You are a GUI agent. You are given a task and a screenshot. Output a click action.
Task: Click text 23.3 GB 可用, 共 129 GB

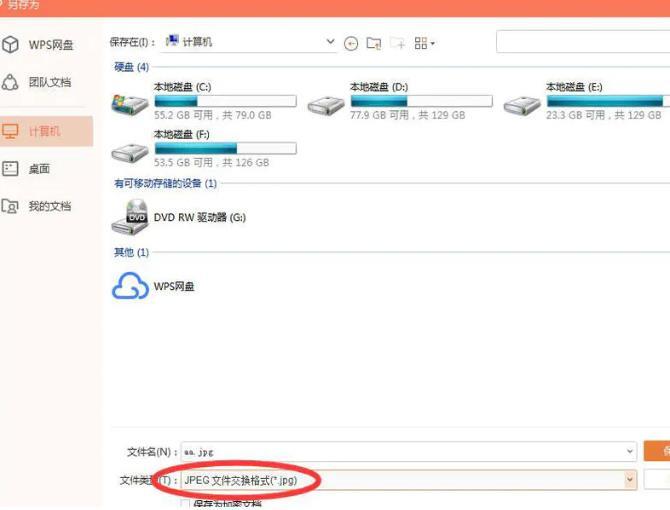coord(604,115)
